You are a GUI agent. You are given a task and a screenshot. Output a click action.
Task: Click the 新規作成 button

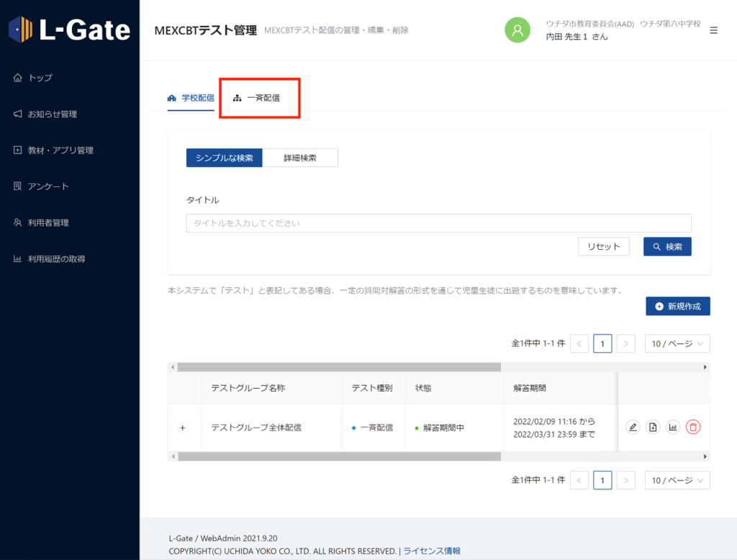tap(678, 306)
